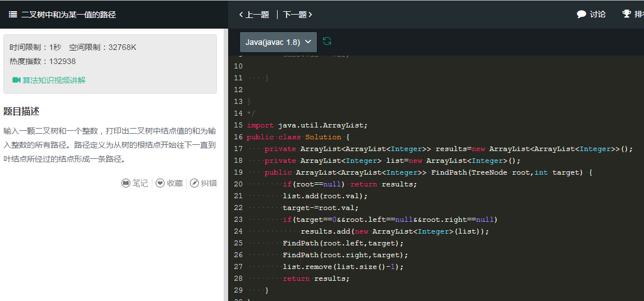Click the 收藏 heart icon
This screenshot has width=644, height=301.
[x=160, y=183]
